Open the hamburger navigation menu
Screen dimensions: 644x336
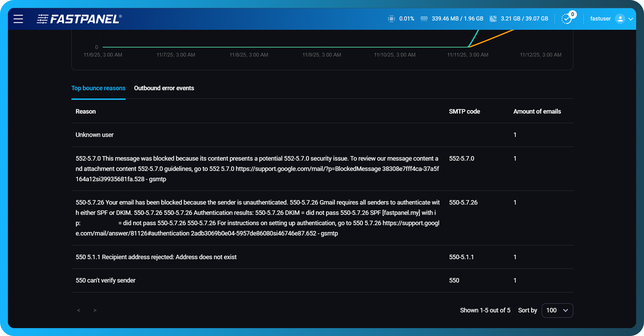click(18, 19)
